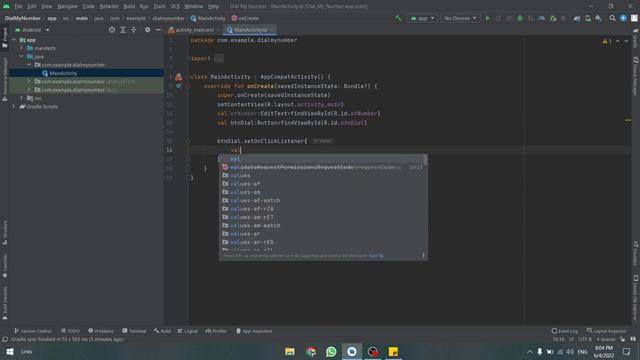Open Project panel gear options
The width and height of the screenshot is (640, 360).
point(147,30)
